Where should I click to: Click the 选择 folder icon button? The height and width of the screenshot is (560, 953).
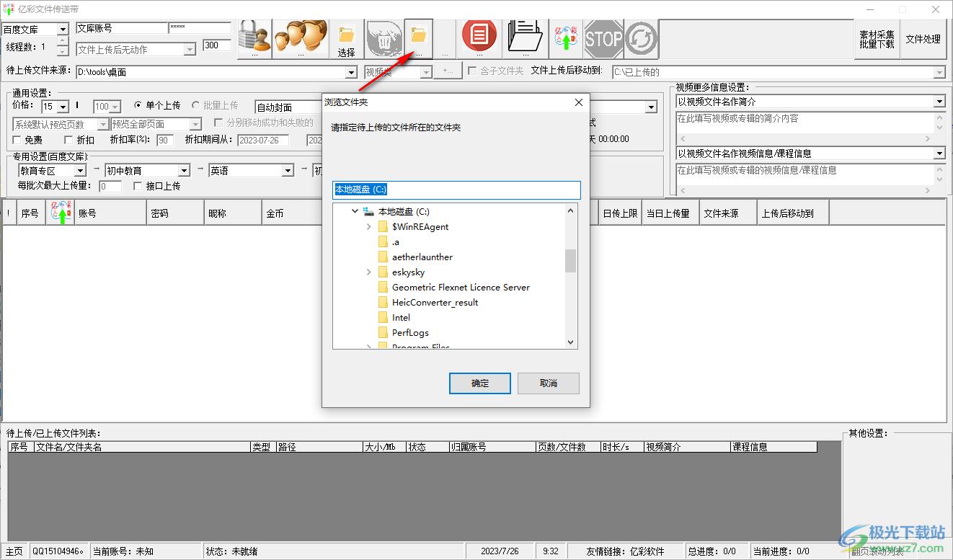tap(346, 39)
